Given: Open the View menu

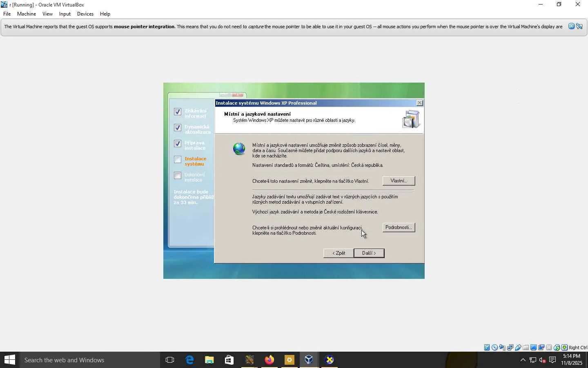Looking at the screenshot, I should [x=47, y=14].
